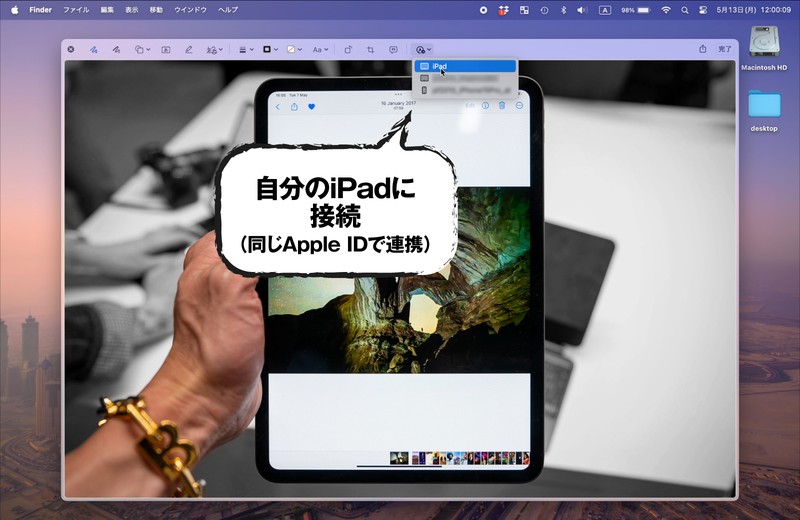The width and height of the screenshot is (800, 520).
Task: Select the Draw tool in markup toolbar
Action: pyautogui.click(x=116, y=49)
